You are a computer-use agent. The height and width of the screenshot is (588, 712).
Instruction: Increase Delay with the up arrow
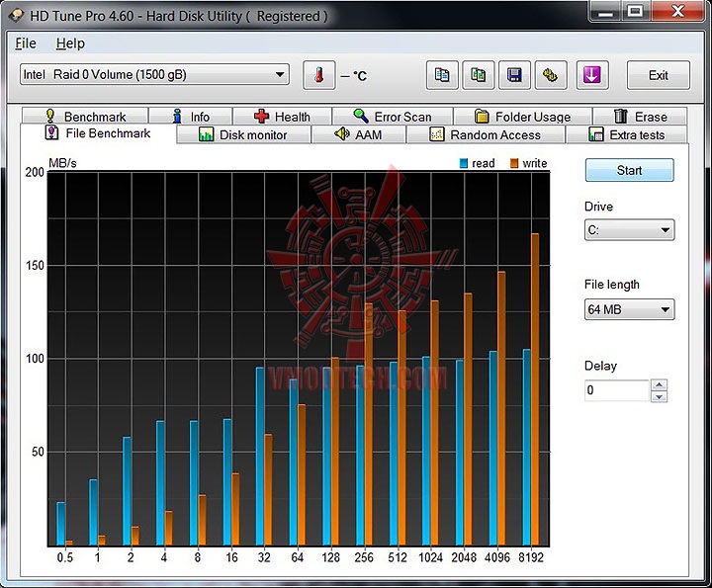click(x=660, y=385)
